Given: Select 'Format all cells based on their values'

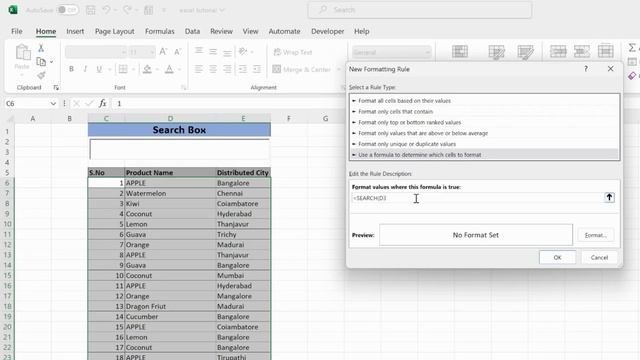Looking at the screenshot, I should 484,100.
